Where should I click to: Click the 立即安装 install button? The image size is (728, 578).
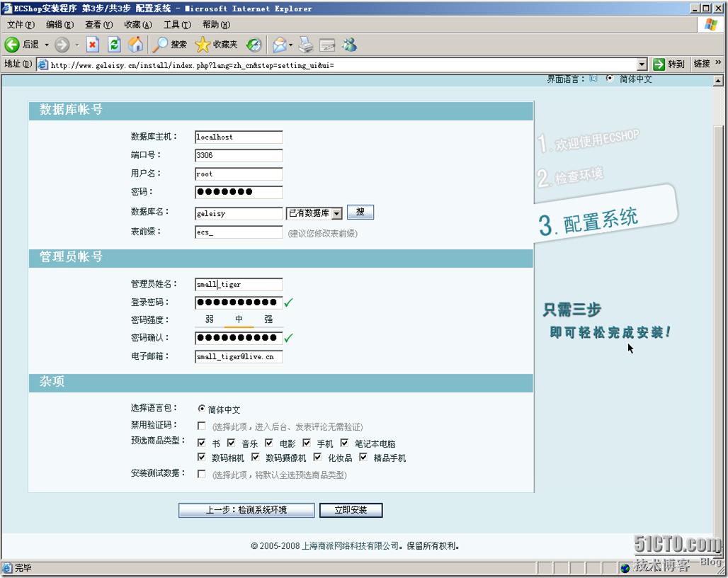(x=351, y=510)
